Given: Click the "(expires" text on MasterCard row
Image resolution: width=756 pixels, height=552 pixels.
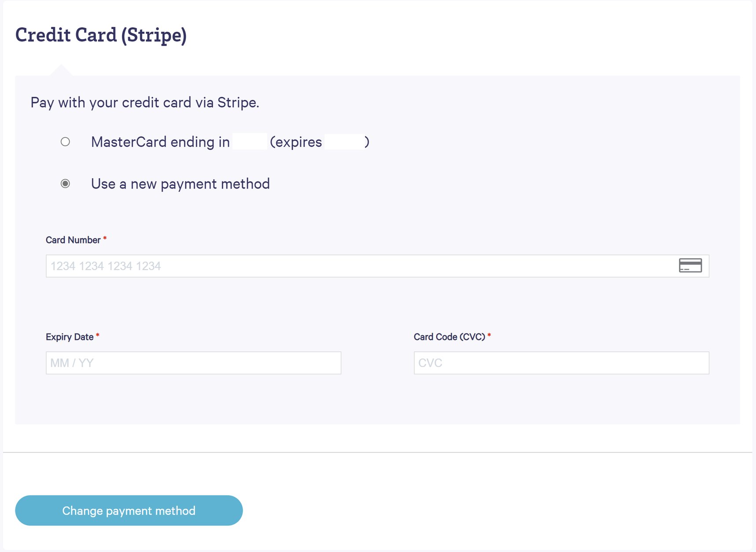Looking at the screenshot, I should click(296, 142).
